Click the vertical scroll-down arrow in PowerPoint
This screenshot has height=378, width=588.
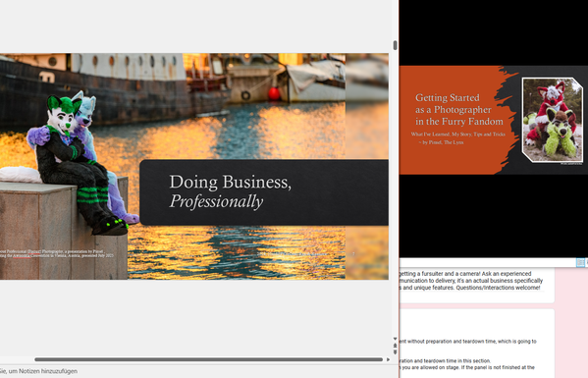click(395, 339)
